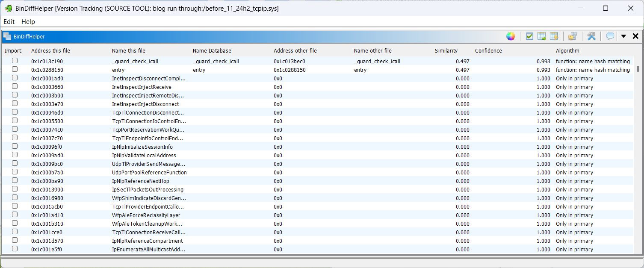The width and height of the screenshot is (644, 268).
Task: Minimize the BinDiffHelper window
Action: click(x=580, y=8)
